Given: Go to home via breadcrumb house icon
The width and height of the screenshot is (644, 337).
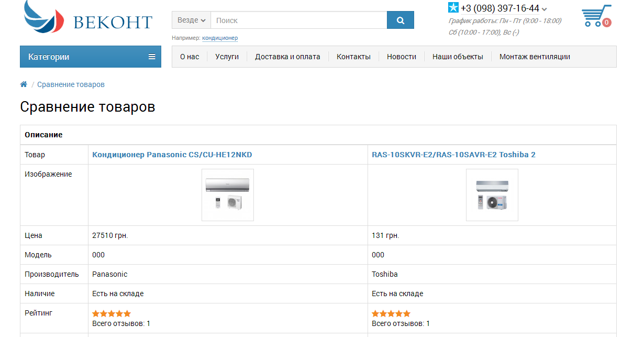Looking at the screenshot, I should tap(24, 84).
